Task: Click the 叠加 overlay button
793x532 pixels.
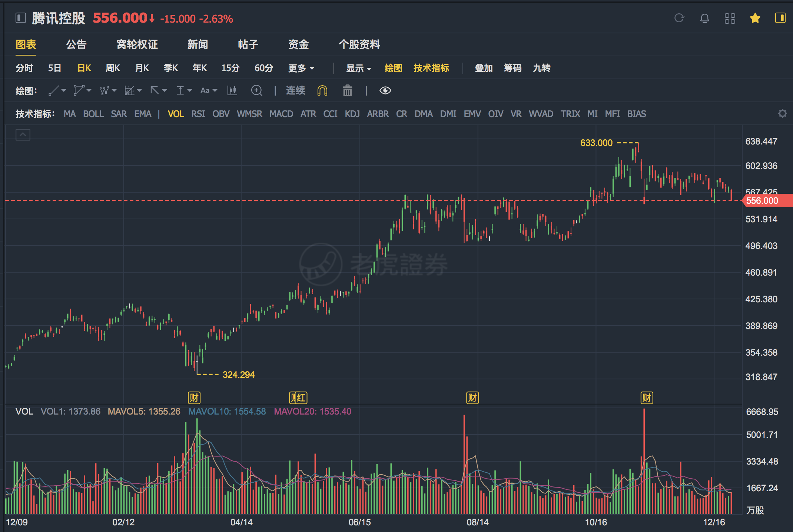Action: pos(484,68)
